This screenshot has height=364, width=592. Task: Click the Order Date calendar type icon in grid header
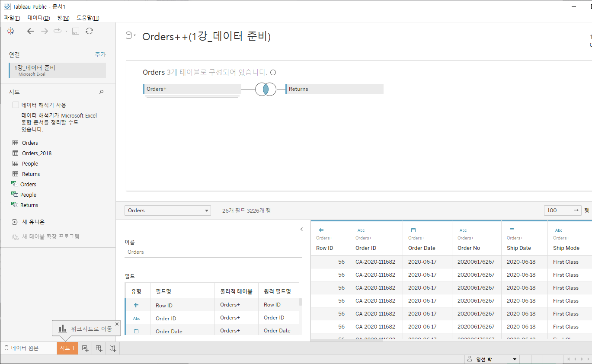[413, 230]
